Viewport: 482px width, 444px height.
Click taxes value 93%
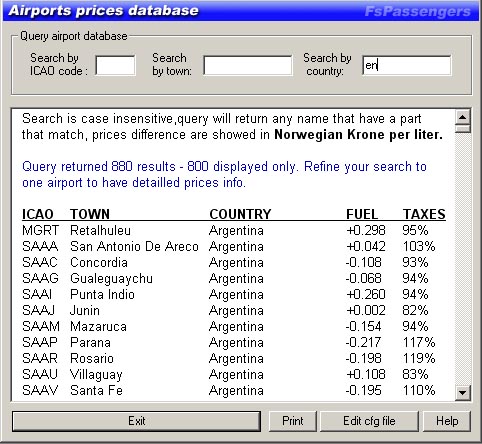click(x=415, y=263)
